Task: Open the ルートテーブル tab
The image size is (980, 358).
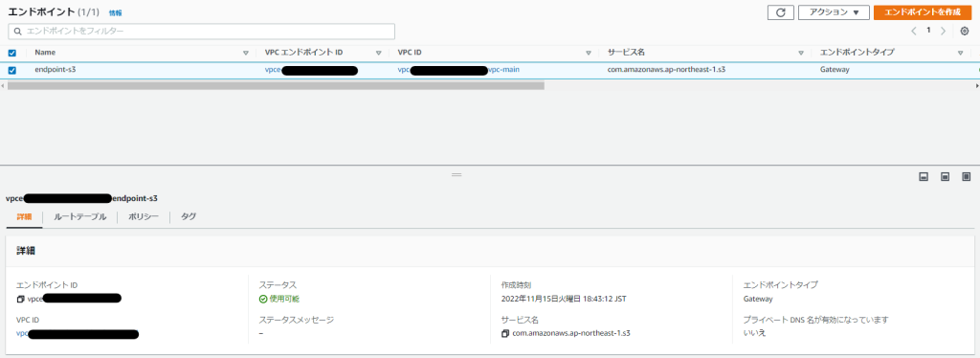Action: [80, 216]
